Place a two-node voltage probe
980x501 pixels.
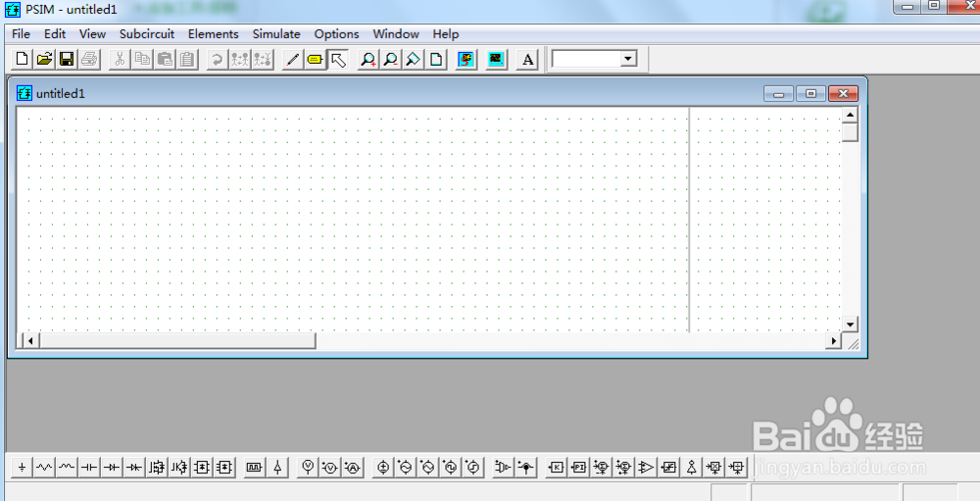click(x=330, y=468)
